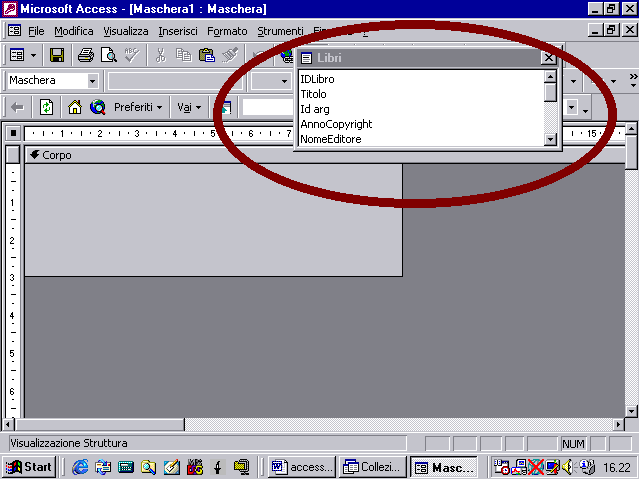Click the form selector square at ruler corner

(x=13, y=133)
